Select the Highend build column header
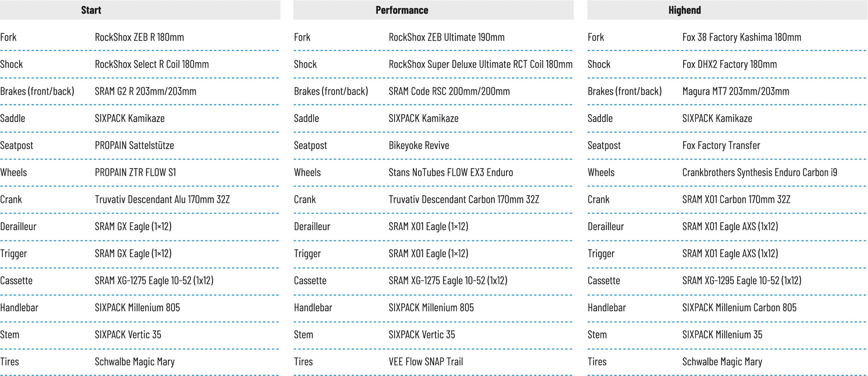 click(684, 10)
